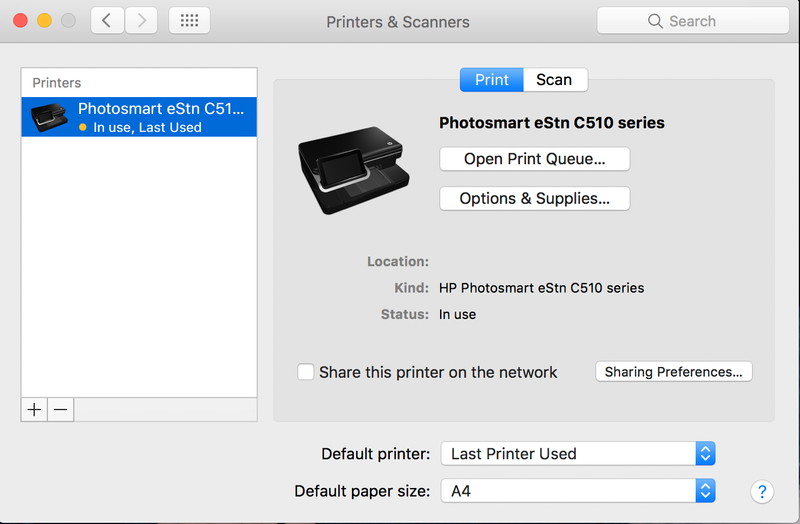The height and width of the screenshot is (524, 800).
Task: Open Options & Supplies
Action: click(535, 198)
